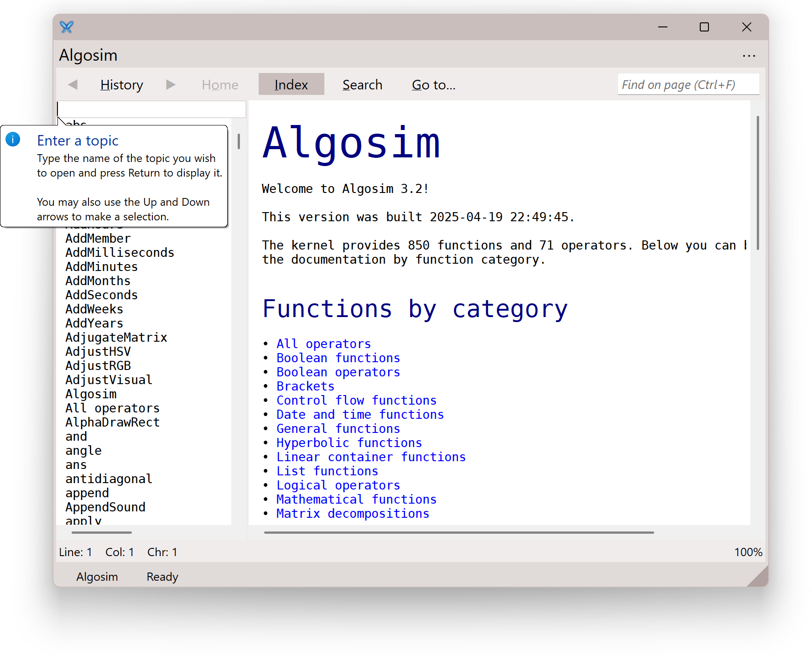Select AddYears in the index list
This screenshot has width=812, height=656.
click(94, 323)
